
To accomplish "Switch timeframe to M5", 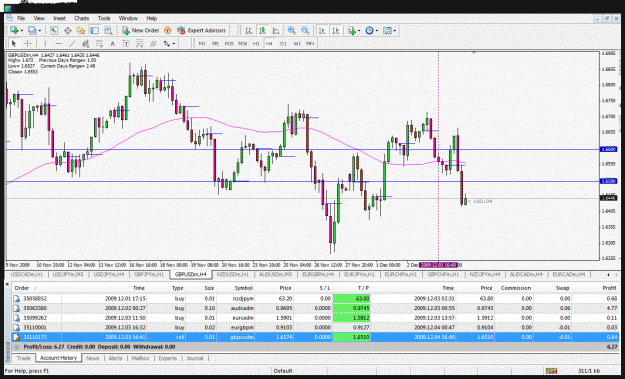I will 215,43.
